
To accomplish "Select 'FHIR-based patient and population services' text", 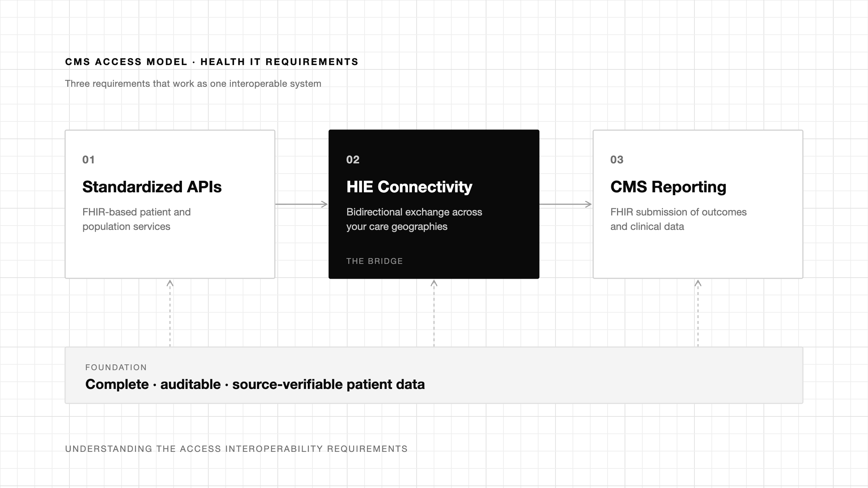I will tap(137, 219).
